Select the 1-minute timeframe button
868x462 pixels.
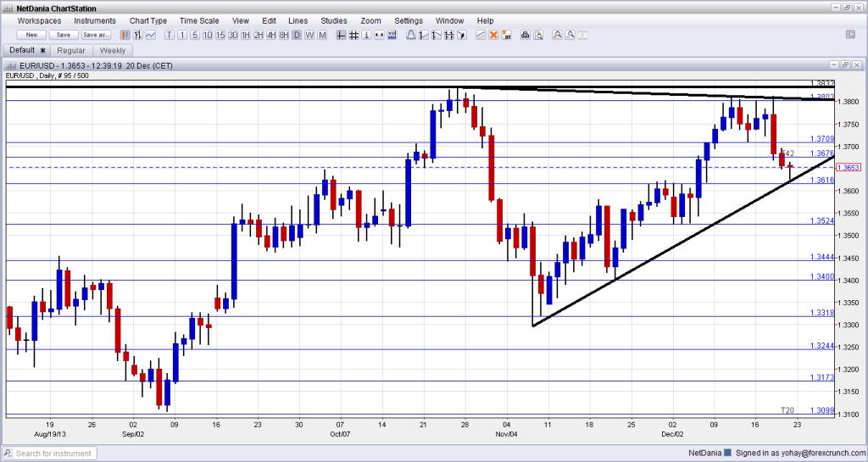(182, 35)
